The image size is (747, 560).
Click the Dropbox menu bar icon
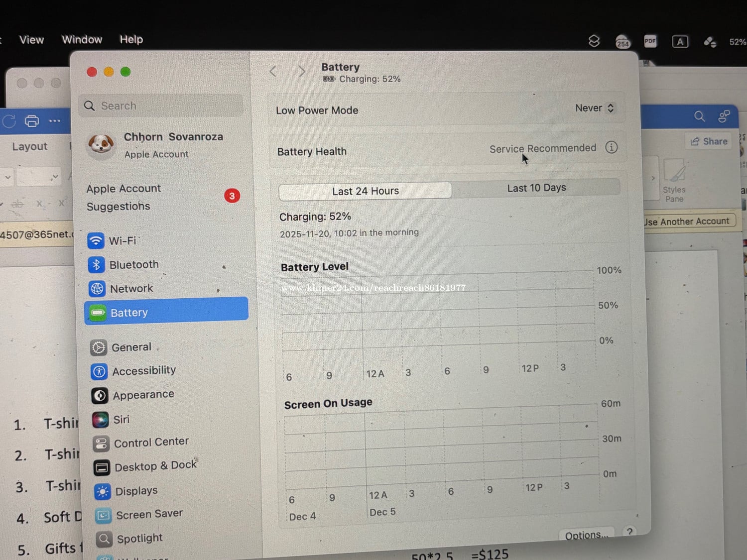[x=594, y=41]
